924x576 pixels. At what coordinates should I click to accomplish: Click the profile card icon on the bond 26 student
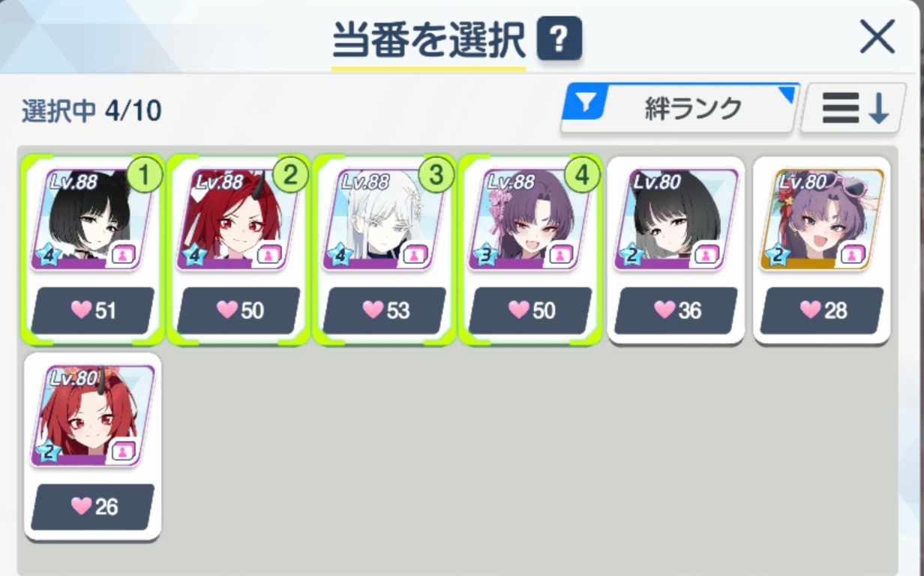click(x=122, y=451)
